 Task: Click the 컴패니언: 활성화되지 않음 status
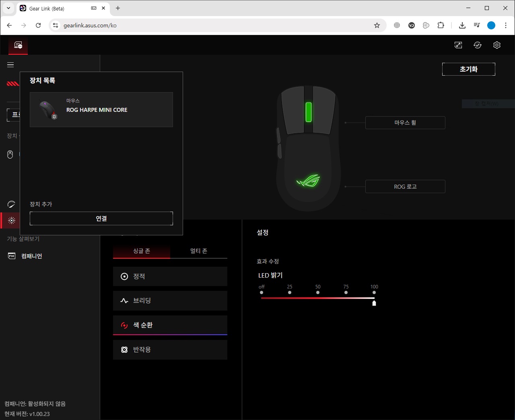coord(35,404)
